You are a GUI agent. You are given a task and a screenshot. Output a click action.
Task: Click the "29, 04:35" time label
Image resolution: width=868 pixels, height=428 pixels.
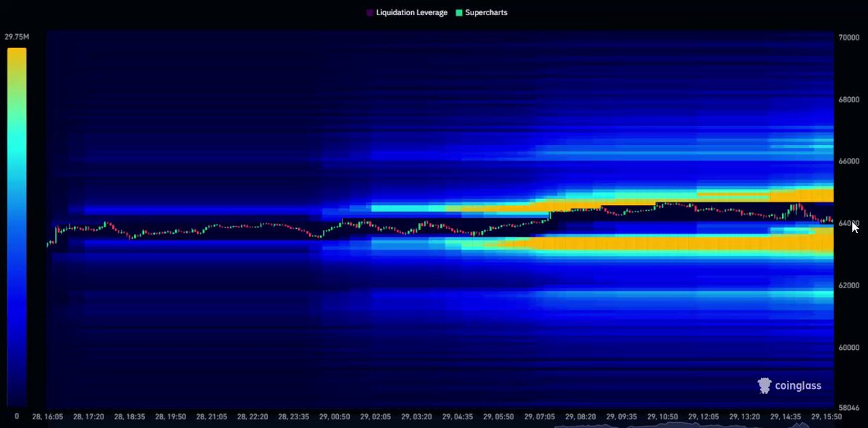point(458,416)
